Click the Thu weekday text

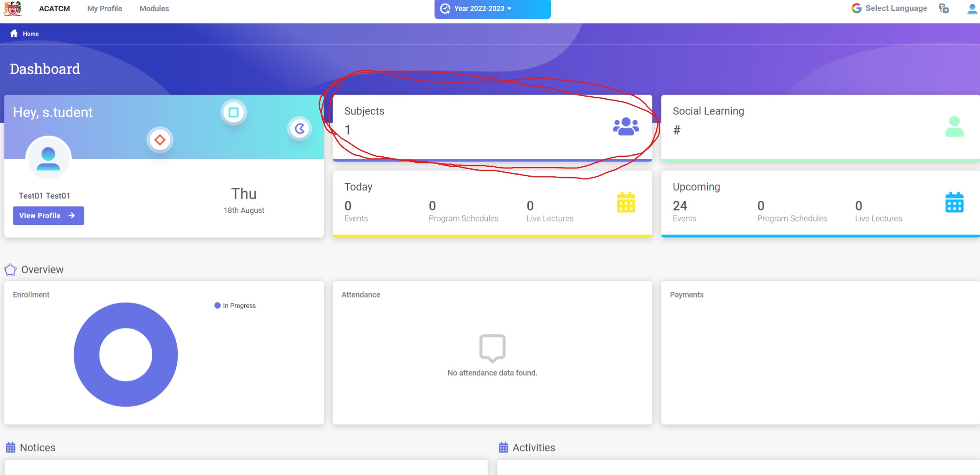pyautogui.click(x=244, y=194)
